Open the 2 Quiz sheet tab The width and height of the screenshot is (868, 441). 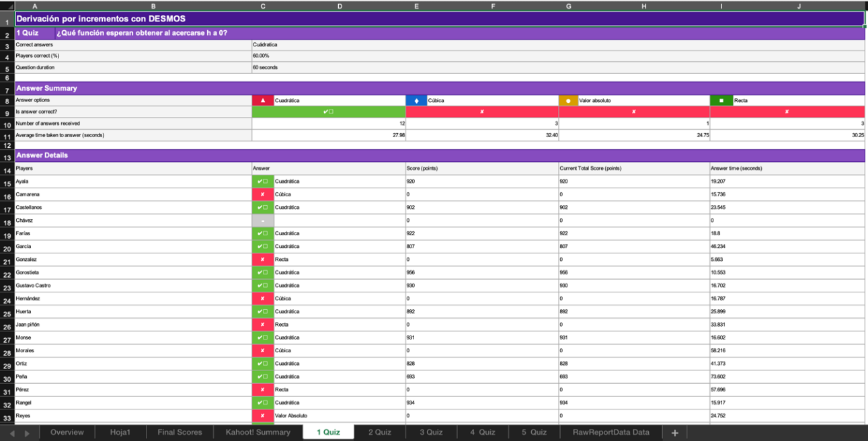pyautogui.click(x=379, y=432)
